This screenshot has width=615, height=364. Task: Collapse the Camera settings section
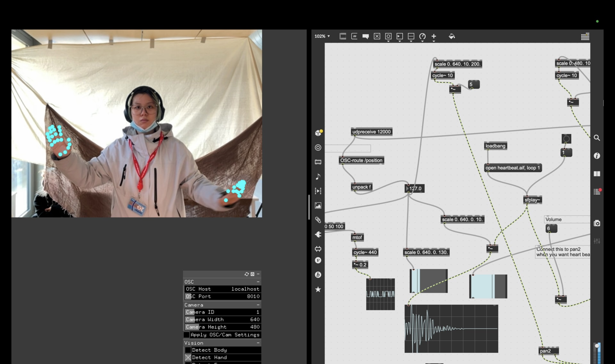(258, 305)
